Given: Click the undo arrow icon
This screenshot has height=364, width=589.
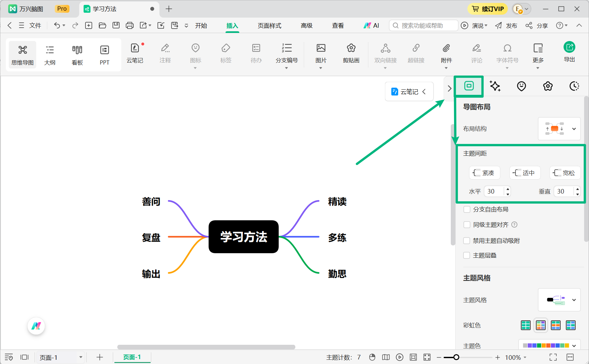Looking at the screenshot, I should pyautogui.click(x=57, y=25).
